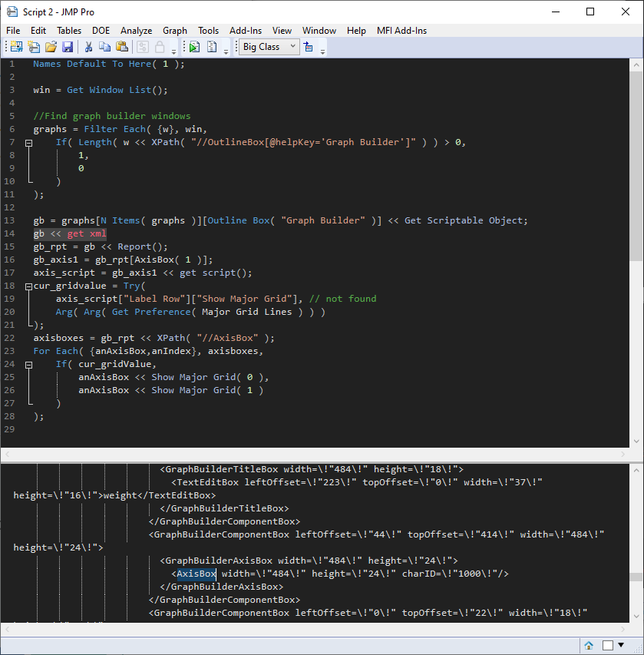
Task: Collapse the If block on line 24
Action: [x=28, y=363]
